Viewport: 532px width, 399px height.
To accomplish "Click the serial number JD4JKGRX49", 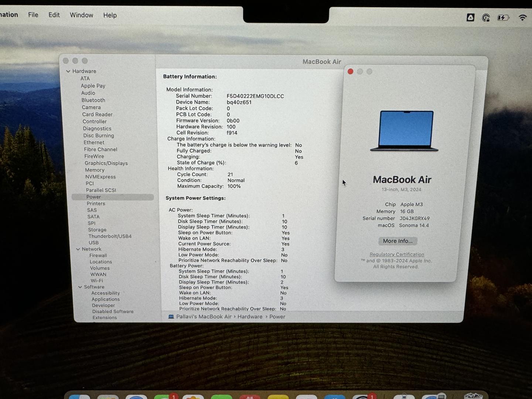I will click(x=415, y=219).
